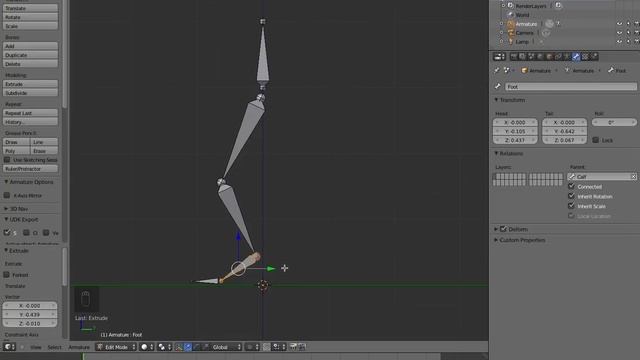
Task: Switch to the Object Constraints properties tab
Action: pyautogui.click(x=558, y=57)
